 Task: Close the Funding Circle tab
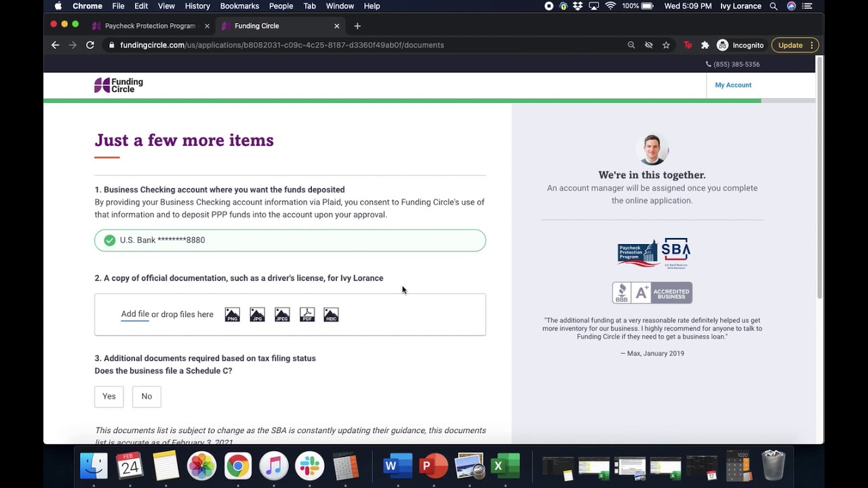pyautogui.click(x=337, y=26)
